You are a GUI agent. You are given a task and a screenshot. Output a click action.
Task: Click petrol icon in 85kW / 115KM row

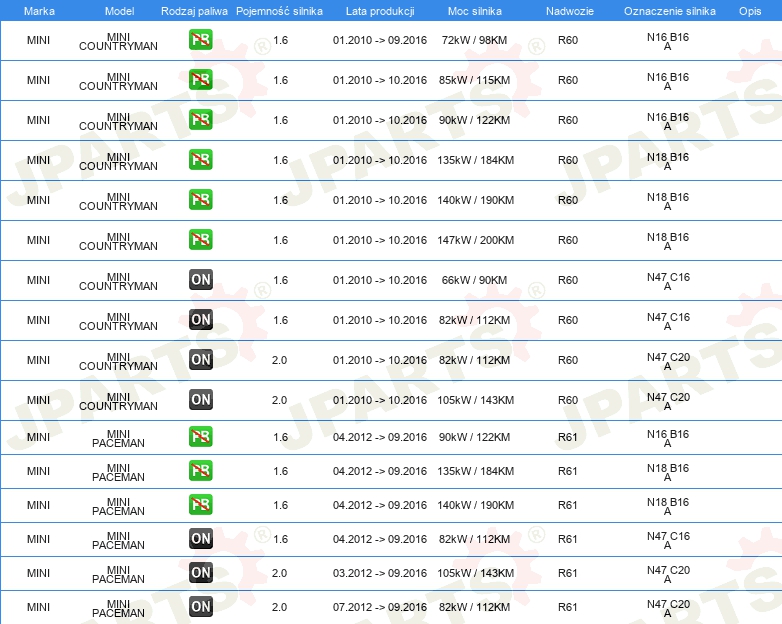(200, 80)
